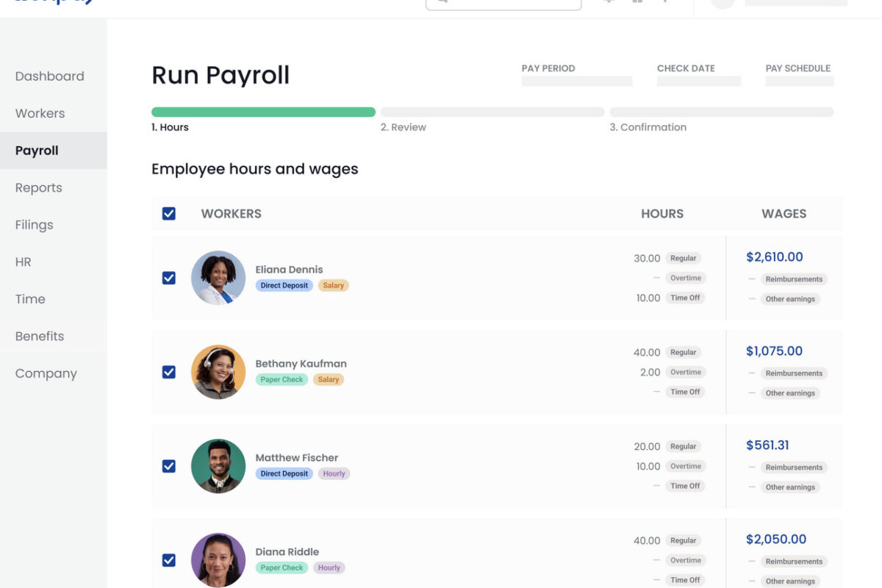Click Matthew Fischer's Reimbursements tag
Image resolution: width=882 pixels, height=588 pixels.
(x=794, y=467)
